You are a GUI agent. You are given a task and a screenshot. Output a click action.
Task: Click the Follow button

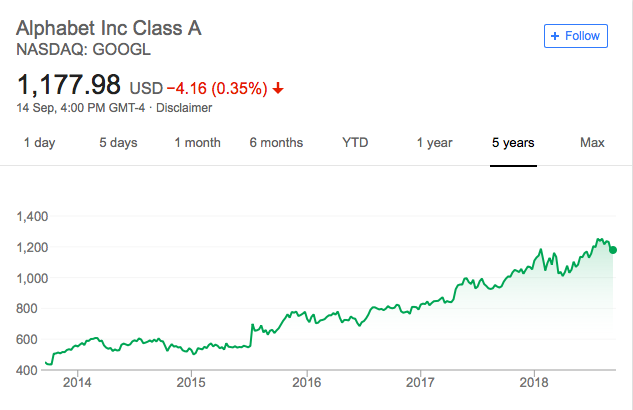click(575, 35)
